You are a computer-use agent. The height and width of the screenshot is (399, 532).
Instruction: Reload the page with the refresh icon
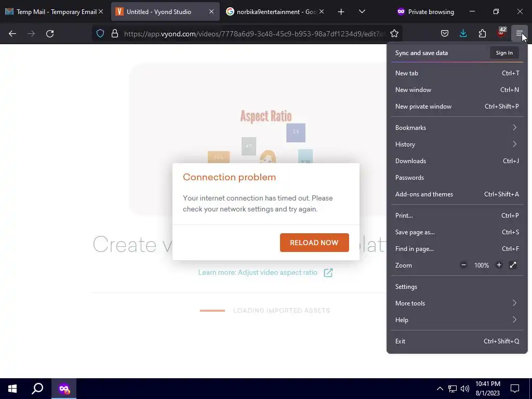click(x=50, y=34)
